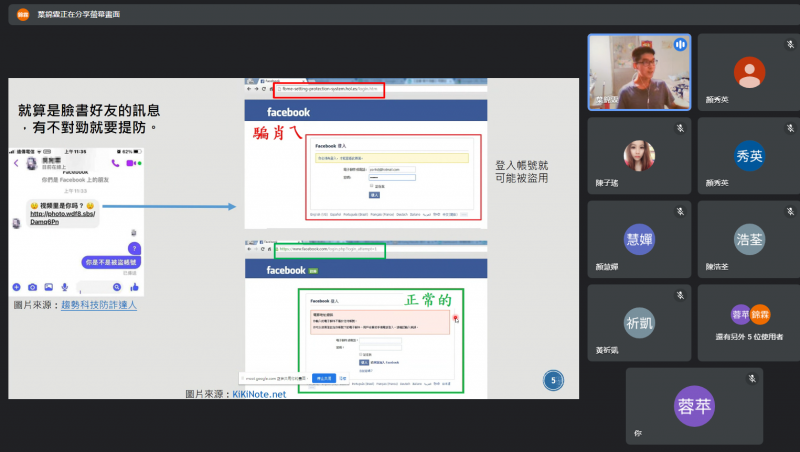Click the facebook logo on the real page header
The image size is (800, 452).
[x=286, y=270]
